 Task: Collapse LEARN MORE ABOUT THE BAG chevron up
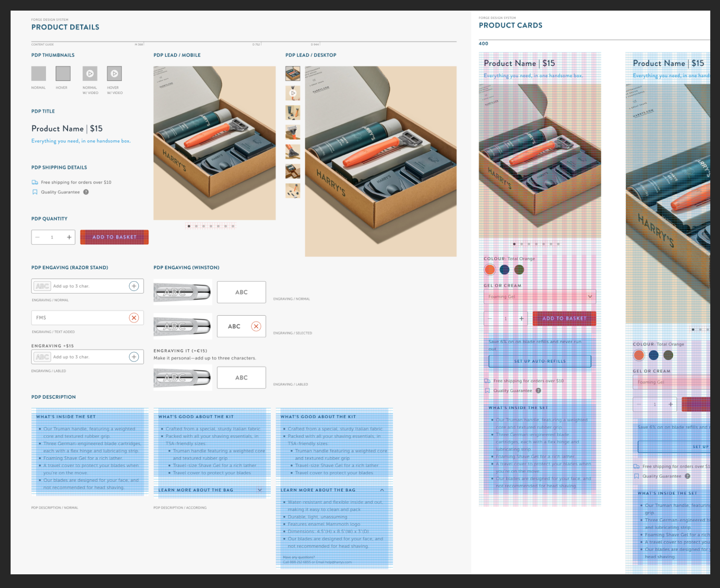382,490
